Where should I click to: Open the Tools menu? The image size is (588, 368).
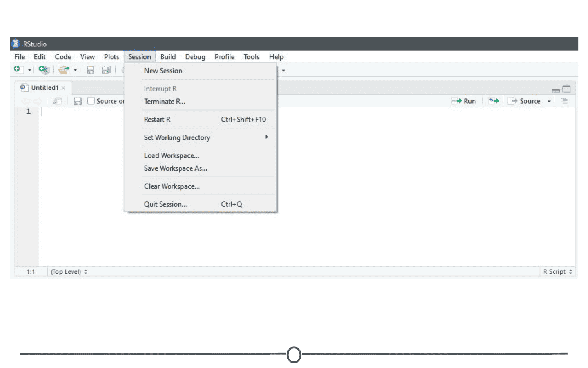252,57
